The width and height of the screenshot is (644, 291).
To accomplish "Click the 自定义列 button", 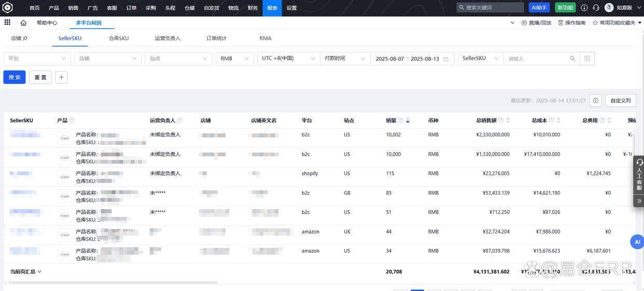I will point(620,100).
